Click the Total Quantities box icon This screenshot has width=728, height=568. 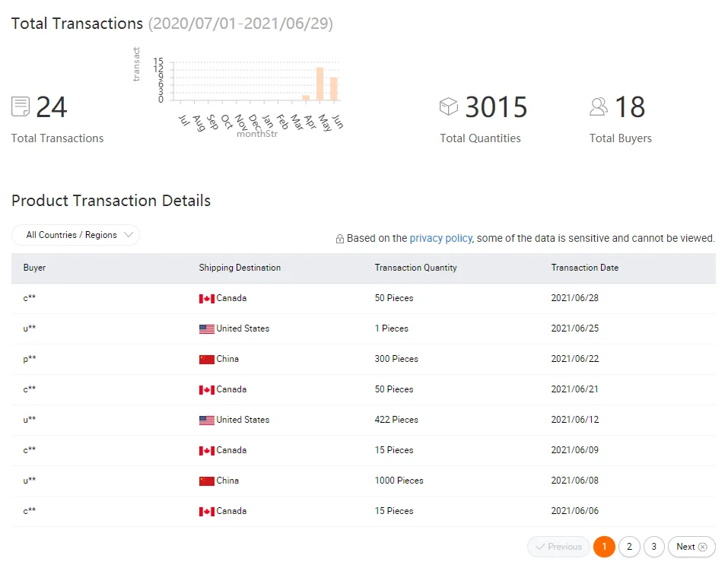pos(449,106)
